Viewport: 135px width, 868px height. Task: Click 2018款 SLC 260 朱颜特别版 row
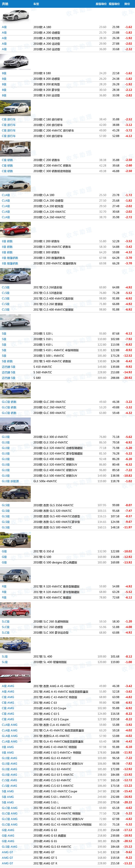pos(67,621)
